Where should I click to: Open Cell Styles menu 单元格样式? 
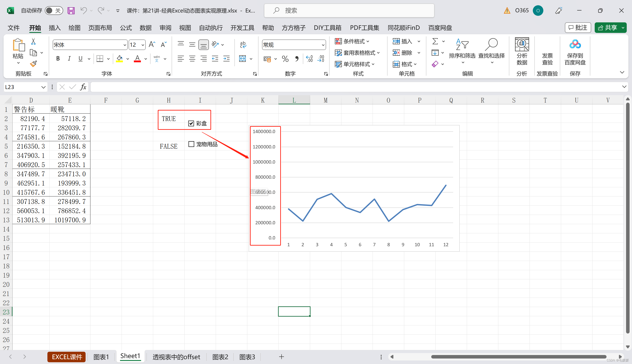pos(355,64)
